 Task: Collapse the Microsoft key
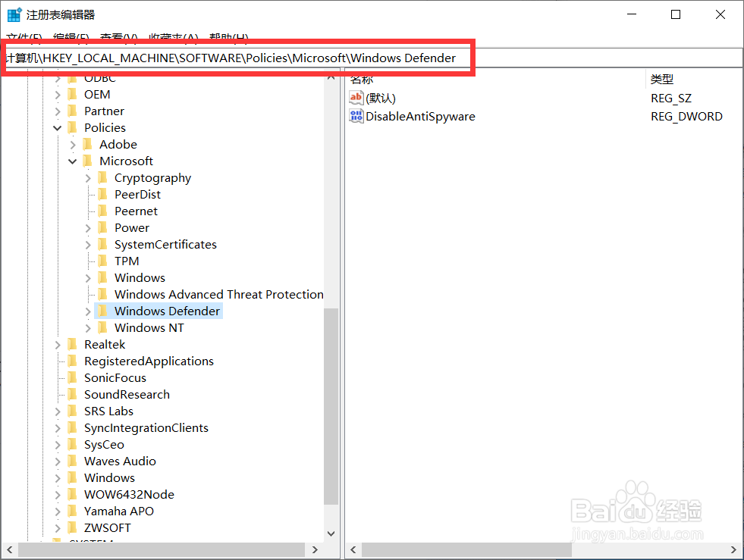tap(73, 161)
